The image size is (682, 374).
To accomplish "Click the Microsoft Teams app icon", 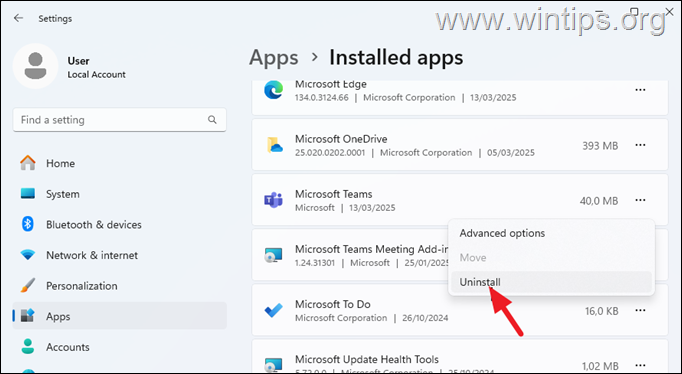I will [x=274, y=200].
